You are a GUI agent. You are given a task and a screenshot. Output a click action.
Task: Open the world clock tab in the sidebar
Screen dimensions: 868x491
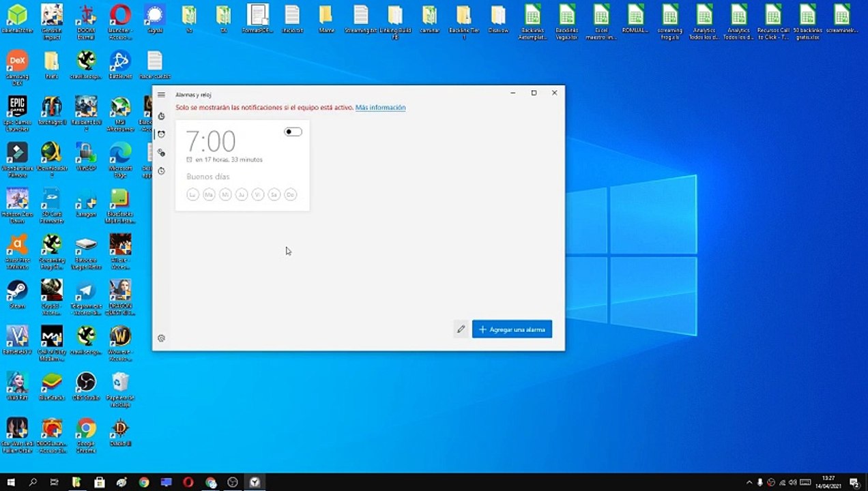[x=161, y=153]
